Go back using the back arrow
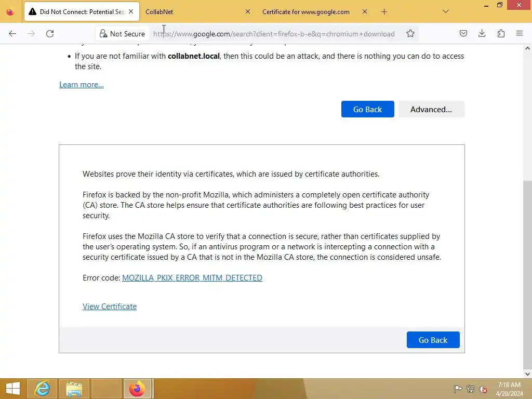This screenshot has width=532, height=399. 12,34
